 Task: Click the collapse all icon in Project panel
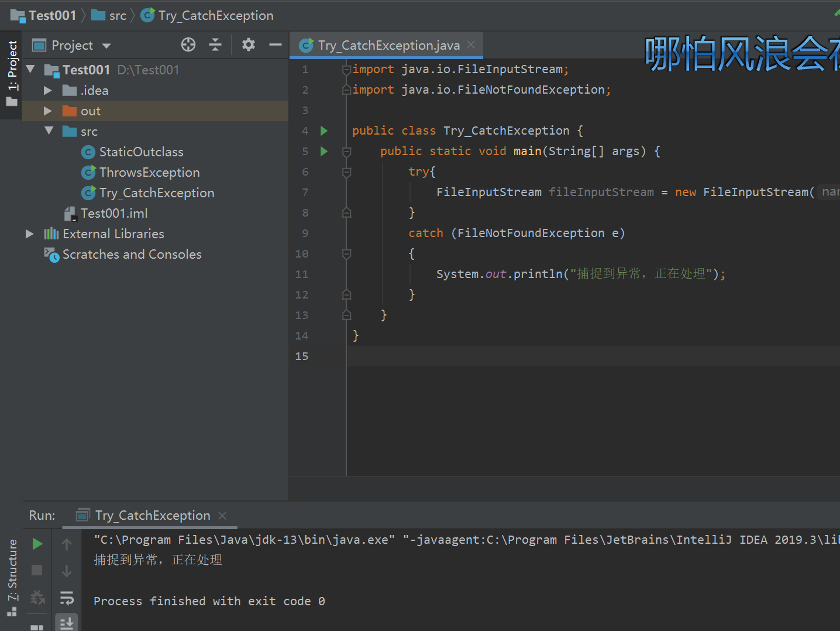[x=215, y=44]
